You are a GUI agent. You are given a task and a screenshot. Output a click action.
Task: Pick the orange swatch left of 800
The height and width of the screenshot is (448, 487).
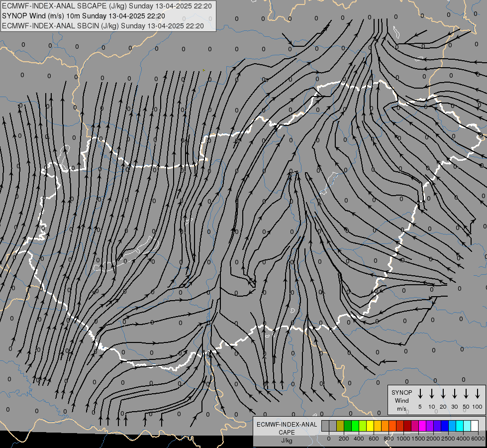385,426
